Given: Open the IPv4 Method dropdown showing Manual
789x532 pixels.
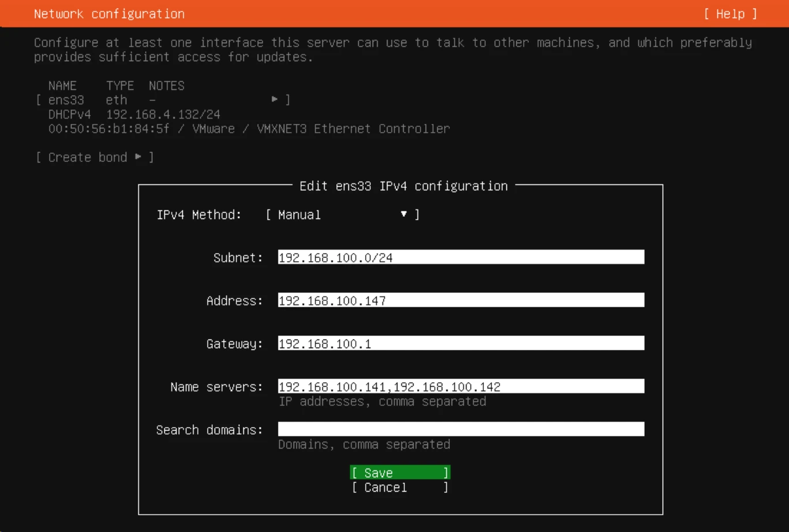Looking at the screenshot, I should 343,215.
